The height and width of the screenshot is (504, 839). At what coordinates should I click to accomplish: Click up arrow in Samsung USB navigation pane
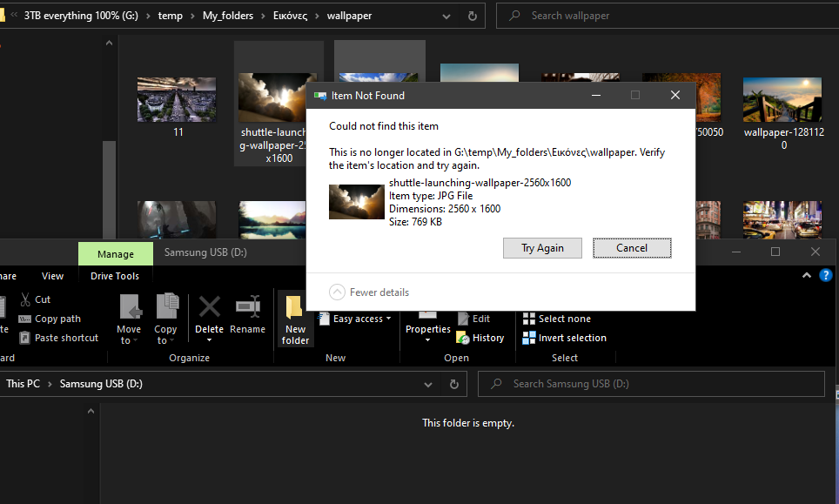tap(91, 412)
